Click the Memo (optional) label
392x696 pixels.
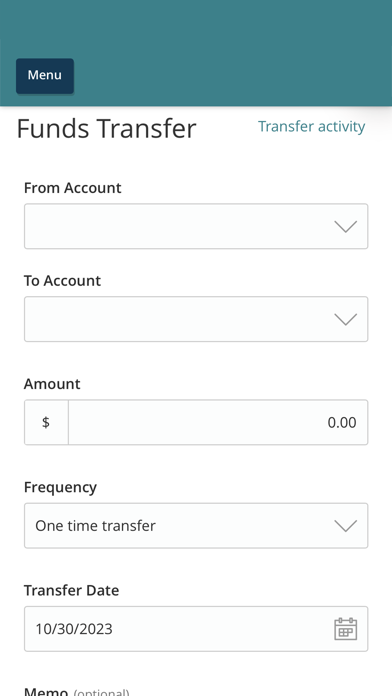click(76, 691)
